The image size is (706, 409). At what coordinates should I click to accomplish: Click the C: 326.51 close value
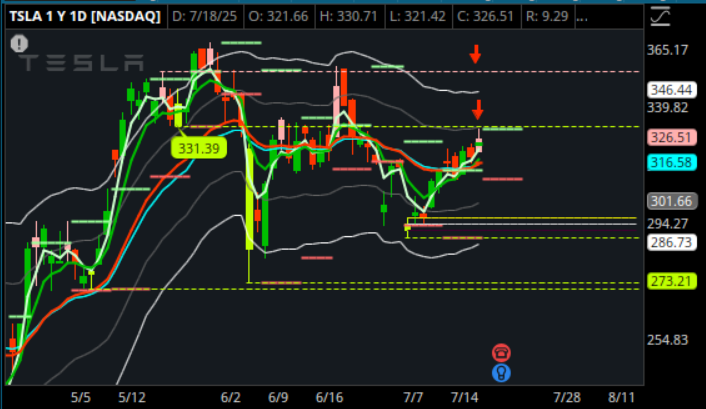tap(485, 17)
